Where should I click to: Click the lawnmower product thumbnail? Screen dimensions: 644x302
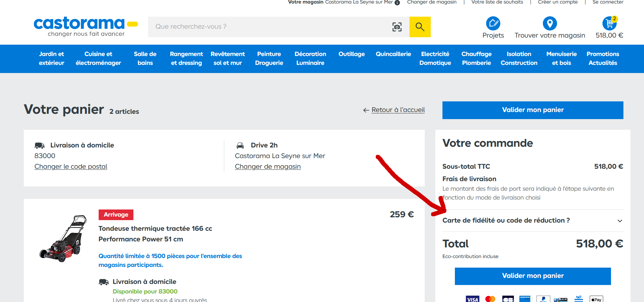[x=64, y=238]
